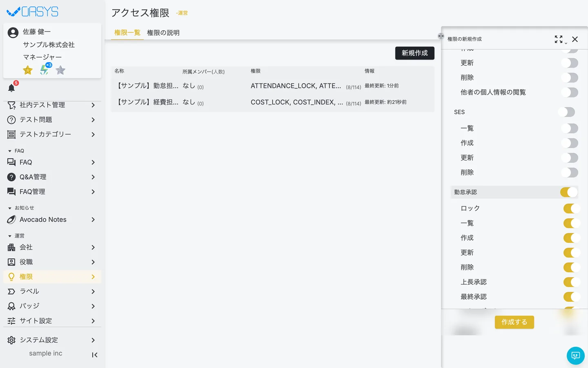Open Q&A管理 in the sidebar
Screen dimensions: 588x368
tap(52, 177)
